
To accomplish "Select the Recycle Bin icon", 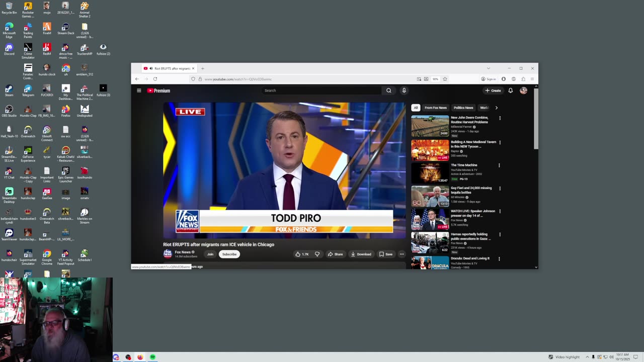I will (x=9, y=8).
